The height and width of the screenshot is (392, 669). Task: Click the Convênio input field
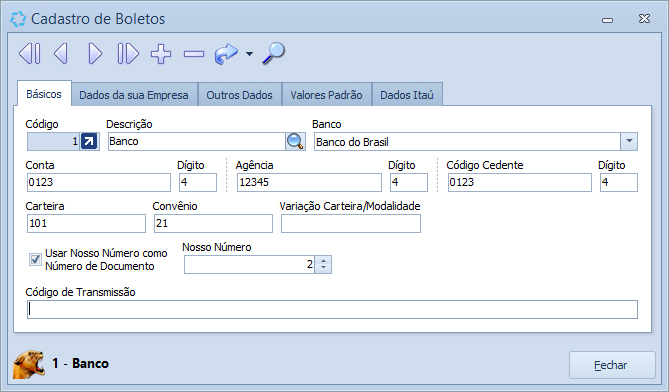tap(213, 223)
